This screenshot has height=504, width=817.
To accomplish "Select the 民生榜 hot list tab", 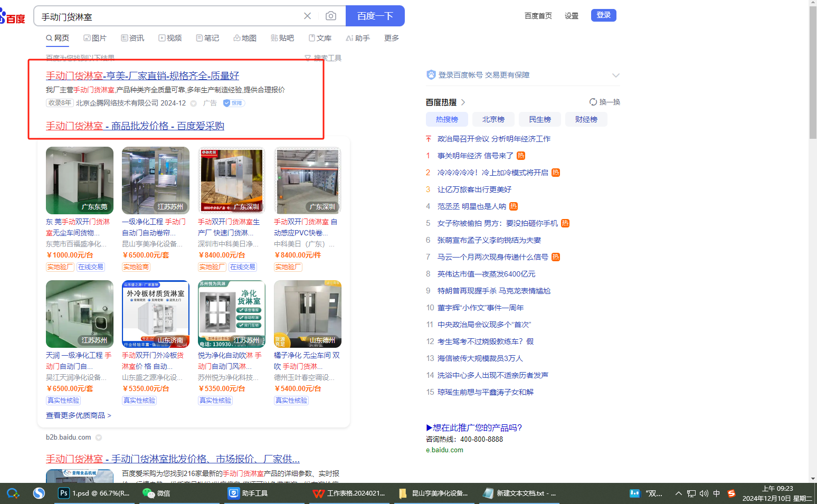I will pos(540,119).
